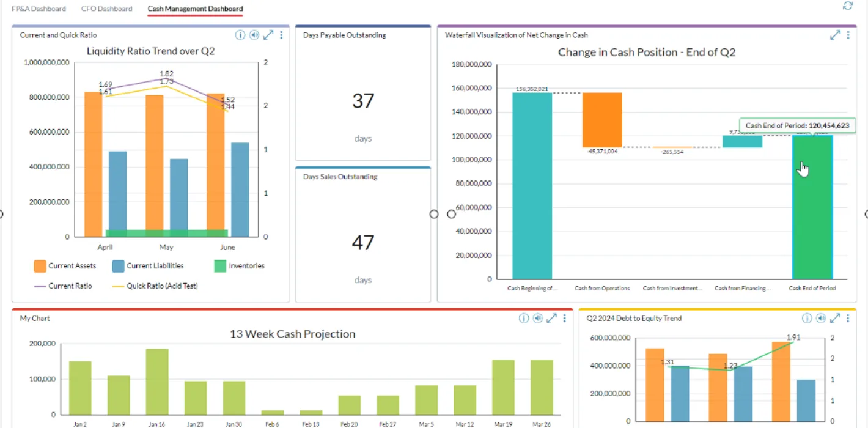
Task: Expand the Current and Quick Ratio panel fullscreen
Action: pos(268,35)
